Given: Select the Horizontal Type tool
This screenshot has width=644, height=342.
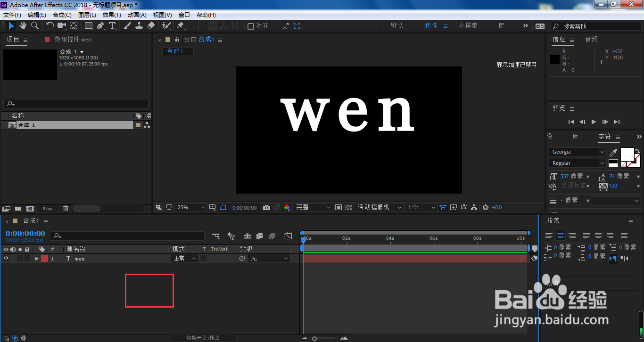Looking at the screenshot, I should pos(112,26).
